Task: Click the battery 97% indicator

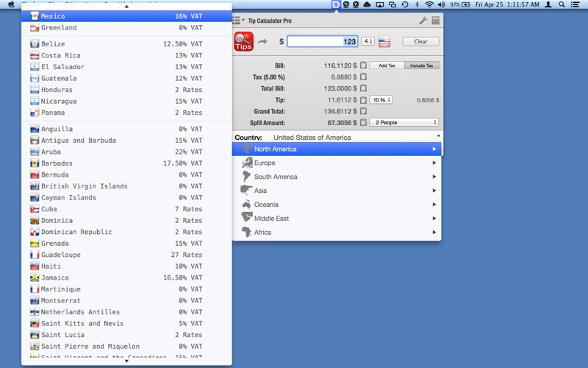Action: (460, 4)
